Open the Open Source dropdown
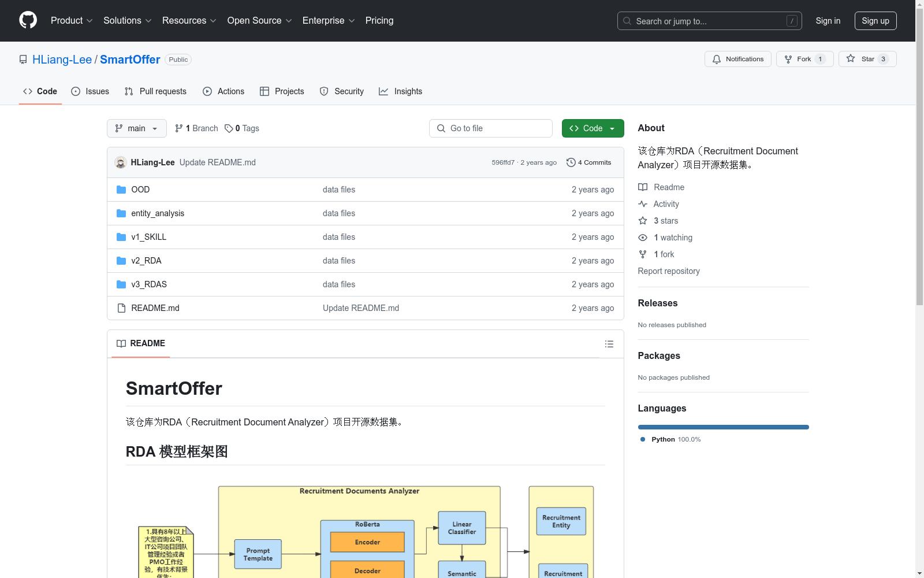 coord(260,21)
